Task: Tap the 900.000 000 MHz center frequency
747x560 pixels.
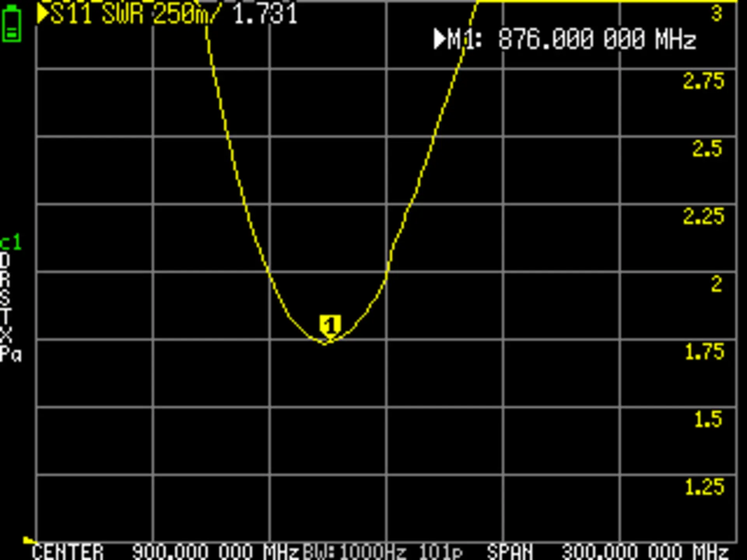Action: 215,552
